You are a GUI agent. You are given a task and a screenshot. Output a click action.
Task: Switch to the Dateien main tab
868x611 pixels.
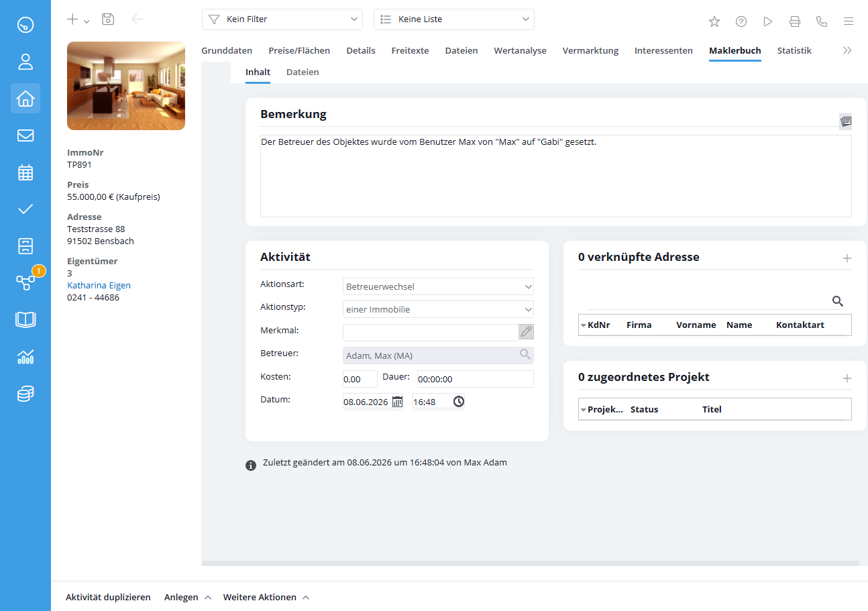click(462, 50)
